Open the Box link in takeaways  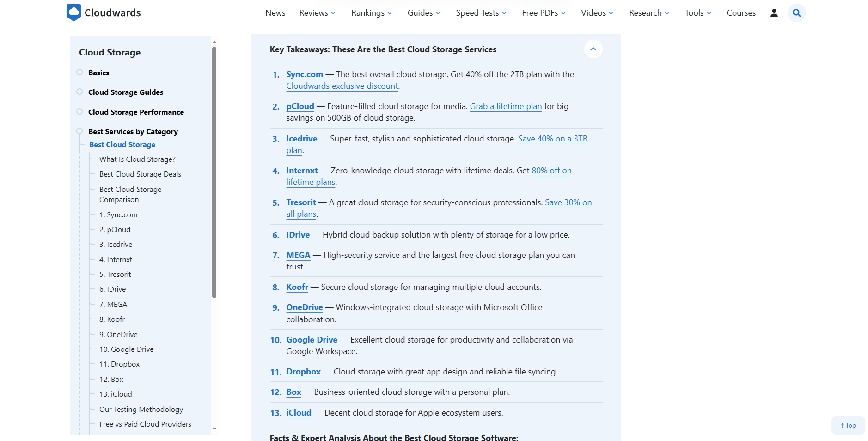tap(293, 392)
